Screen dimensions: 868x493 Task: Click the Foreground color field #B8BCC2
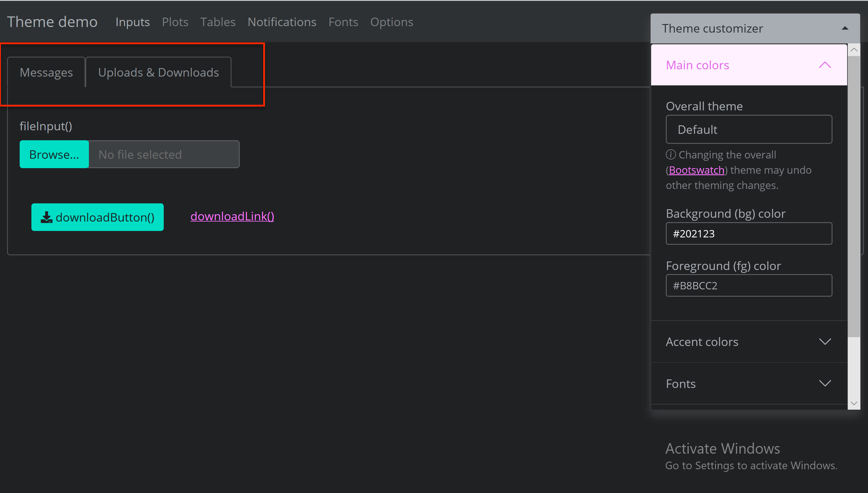pos(749,285)
